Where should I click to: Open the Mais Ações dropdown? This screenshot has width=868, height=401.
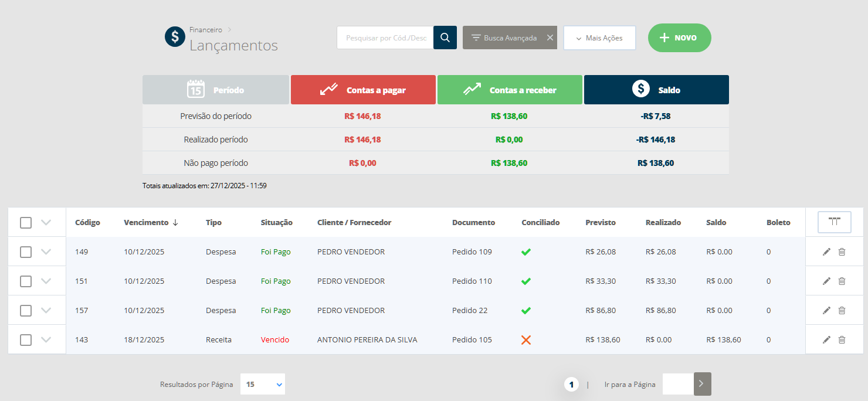(x=599, y=38)
